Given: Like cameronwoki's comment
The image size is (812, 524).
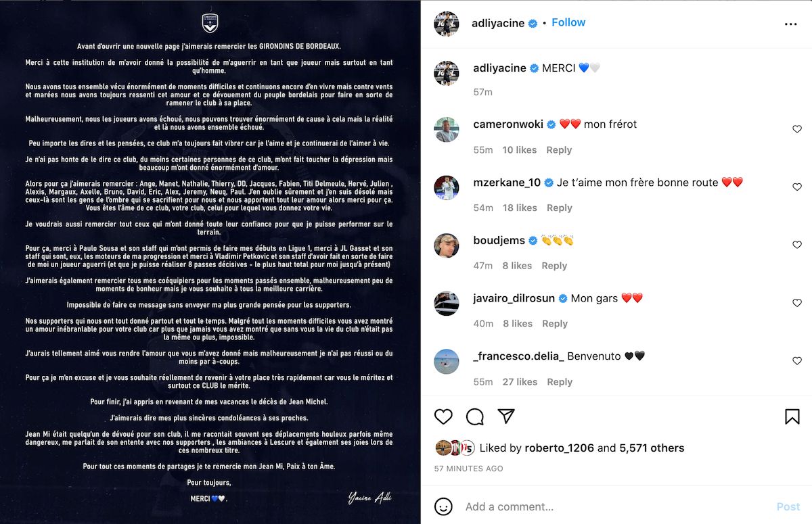Looking at the screenshot, I should click(x=797, y=129).
